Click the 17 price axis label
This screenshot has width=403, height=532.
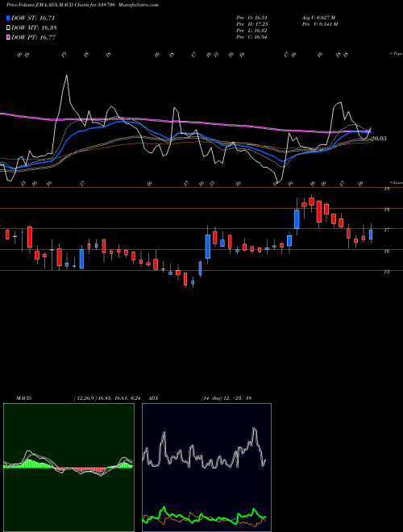tap(386, 231)
